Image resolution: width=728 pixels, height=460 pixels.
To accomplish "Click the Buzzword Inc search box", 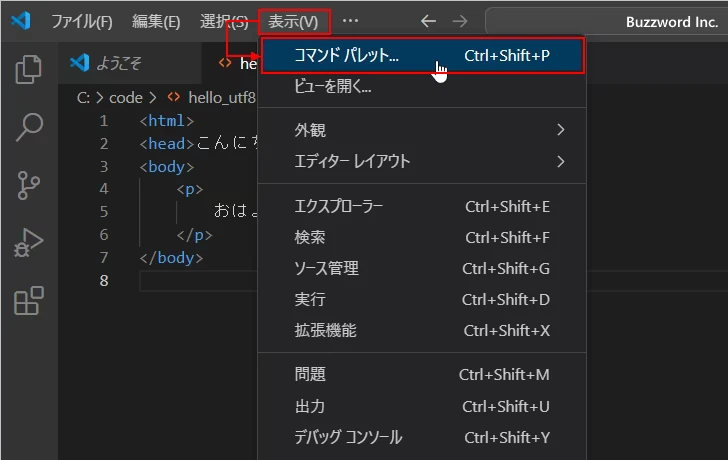I will coord(606,21).
